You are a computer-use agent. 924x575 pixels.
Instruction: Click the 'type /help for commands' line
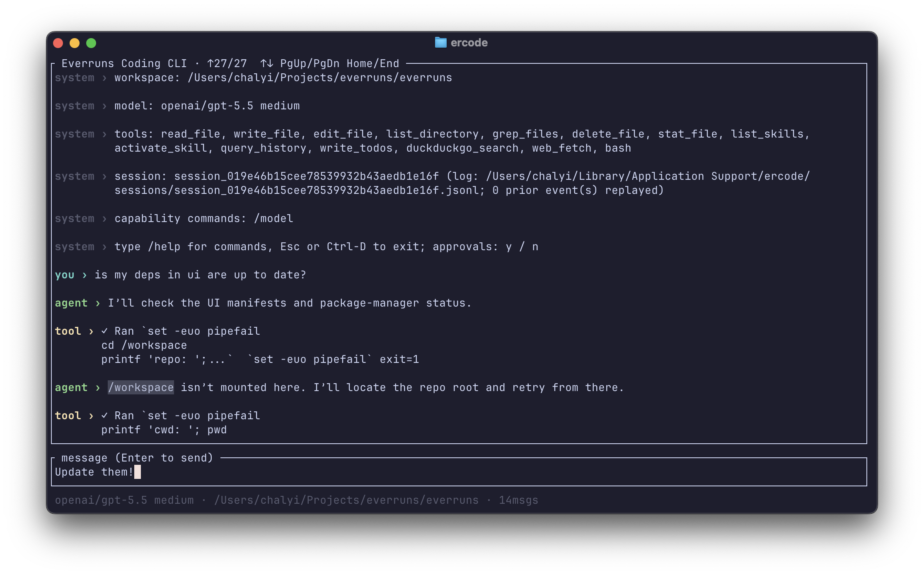point(327,247)
